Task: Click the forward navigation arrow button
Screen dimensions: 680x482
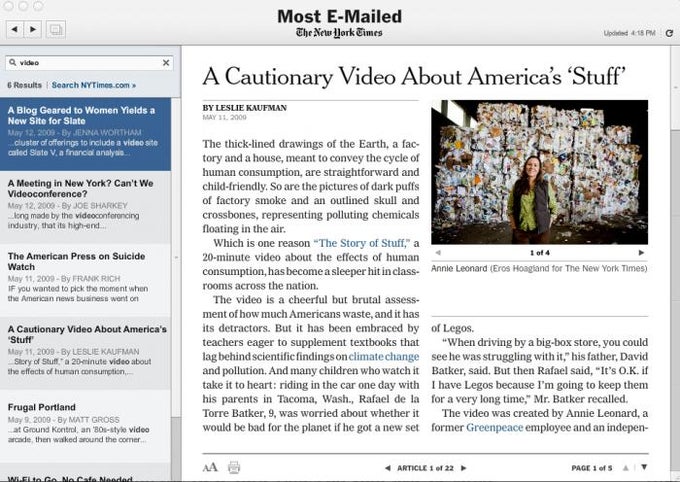Action: pos(33,30)
